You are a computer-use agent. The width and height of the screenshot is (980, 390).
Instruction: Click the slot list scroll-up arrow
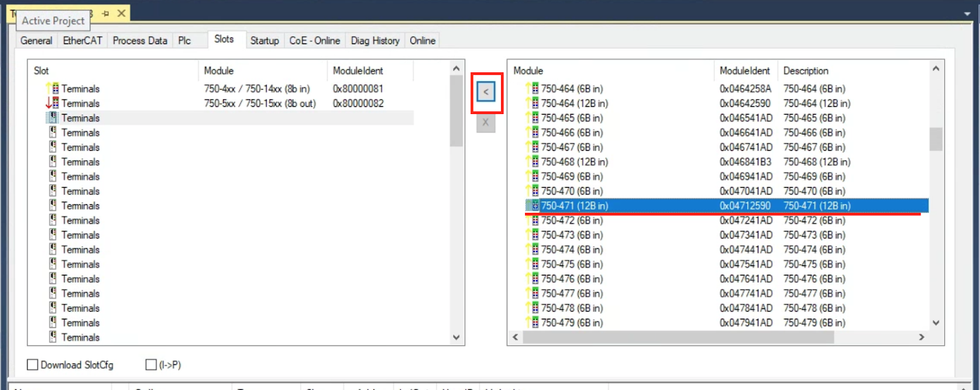click(456, 68)
